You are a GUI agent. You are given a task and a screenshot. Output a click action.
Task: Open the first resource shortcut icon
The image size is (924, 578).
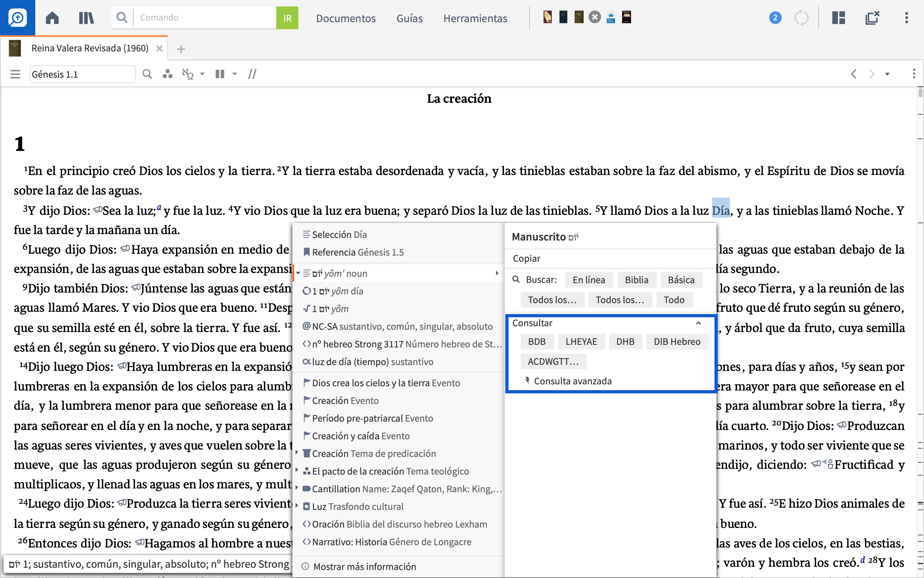548,17
